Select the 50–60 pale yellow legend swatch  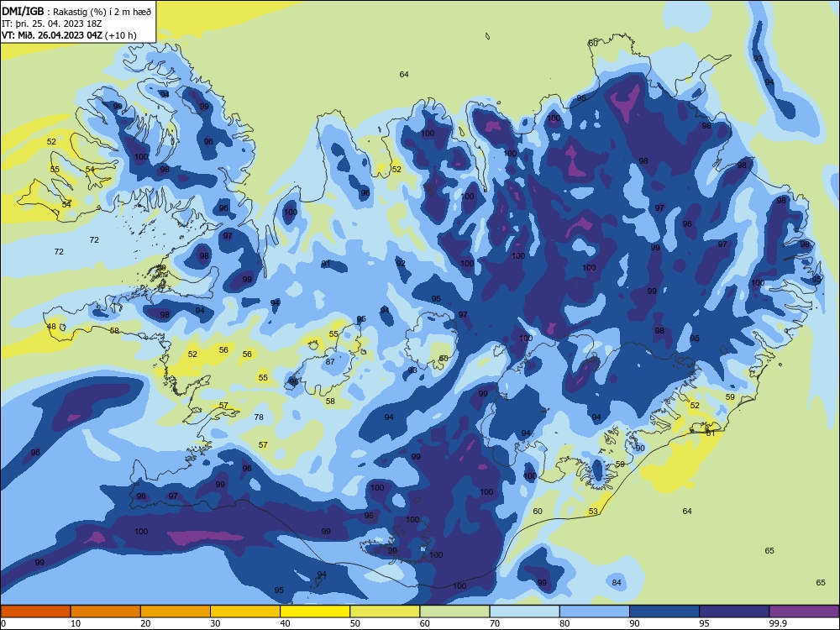[x=385, y=612]
